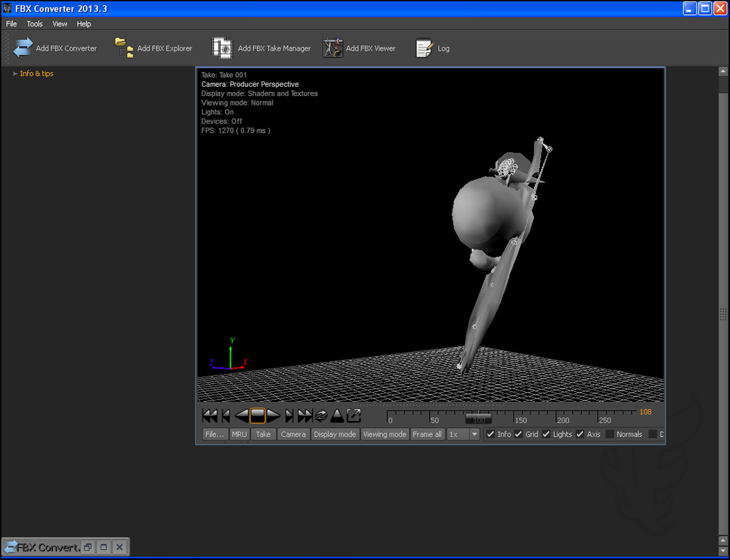Click the XYZ axis gizmo in viewport
This screenshot has height=560, width=730.
point(229,354)
